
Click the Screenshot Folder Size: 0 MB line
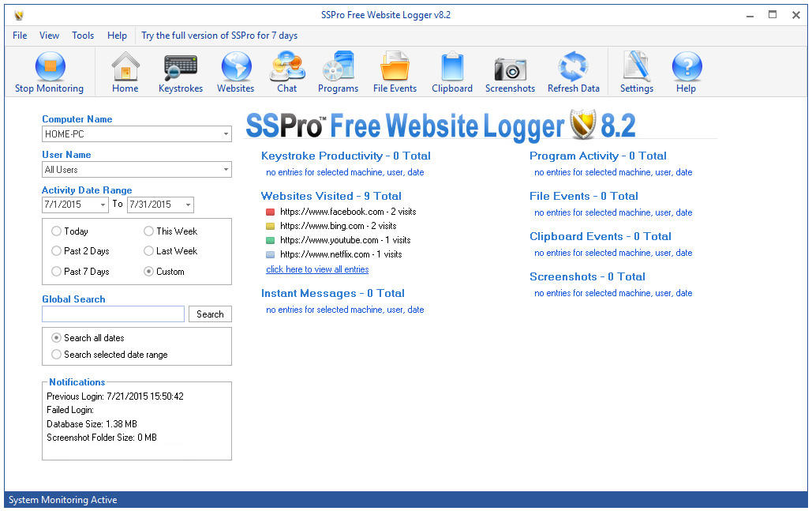102,438
